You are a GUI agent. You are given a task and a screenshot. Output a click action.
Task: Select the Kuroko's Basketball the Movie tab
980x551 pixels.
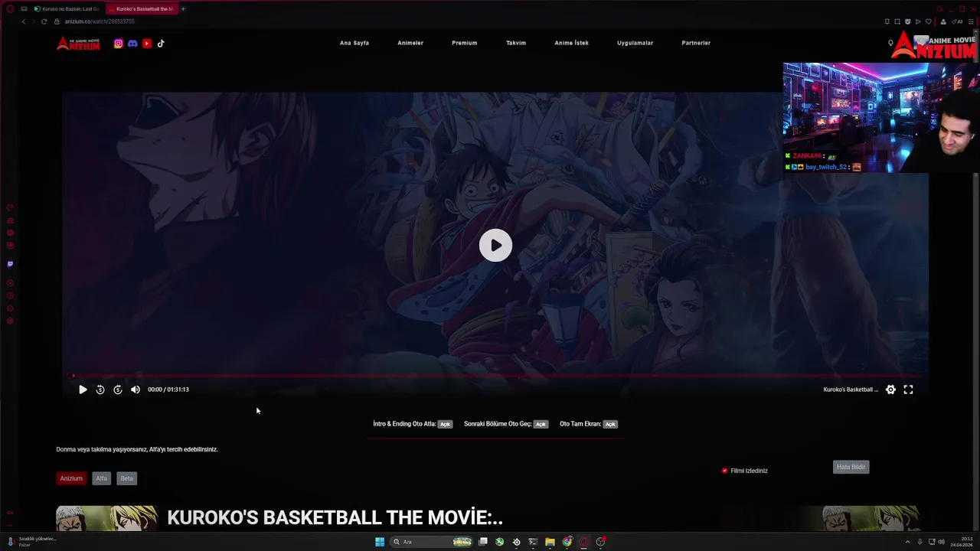click(x=141, y=8)
